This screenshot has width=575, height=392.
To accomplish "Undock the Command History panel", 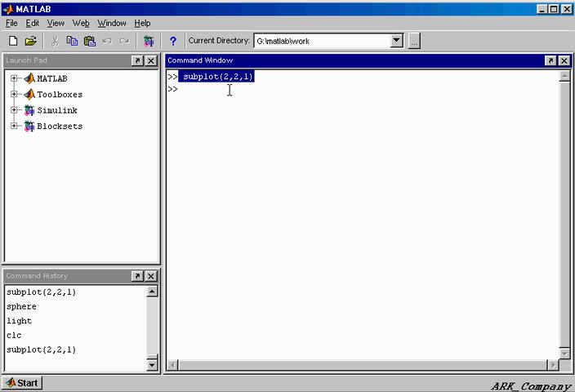I will pos(137,276).
